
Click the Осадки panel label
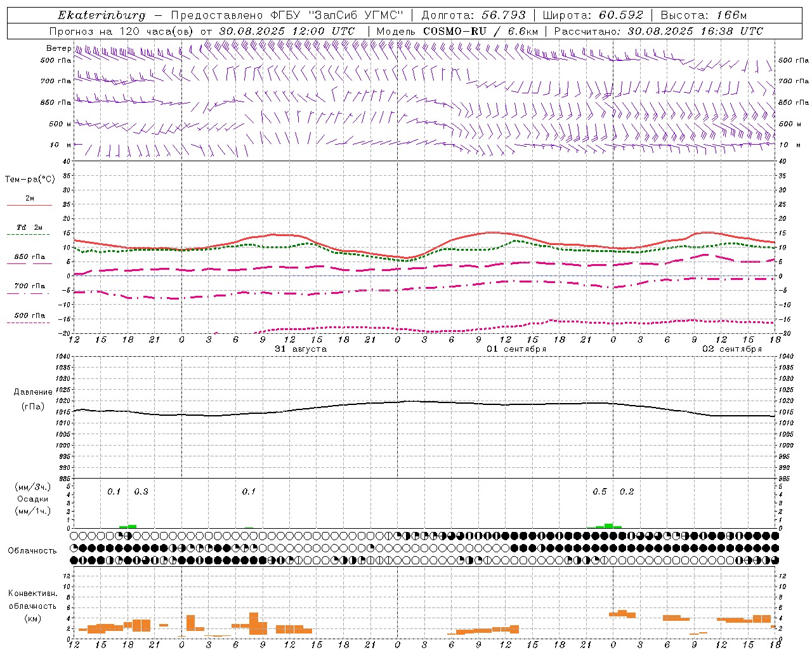coord(33,499)
